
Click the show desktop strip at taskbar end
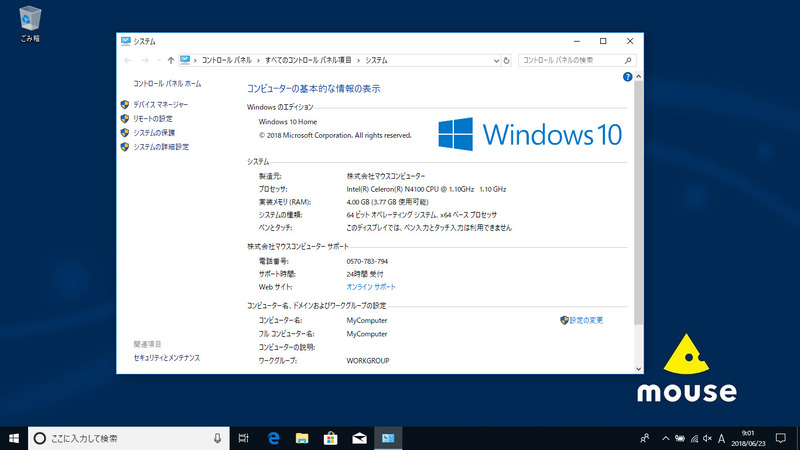coord(798,438)
